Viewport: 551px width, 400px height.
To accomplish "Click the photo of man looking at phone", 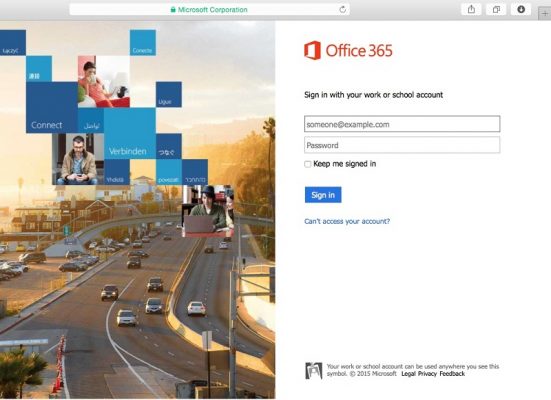I will [x=78, y=159].
